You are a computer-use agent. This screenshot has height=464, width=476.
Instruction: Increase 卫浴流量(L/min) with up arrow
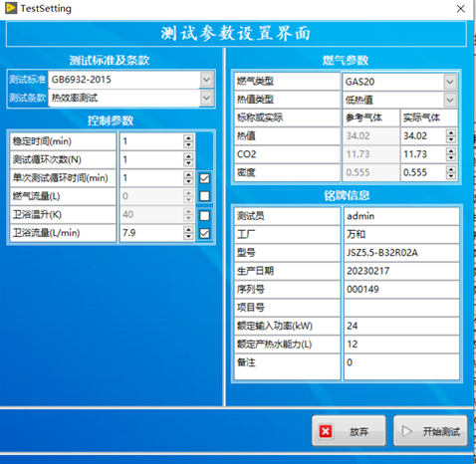[x=188, y=229]
